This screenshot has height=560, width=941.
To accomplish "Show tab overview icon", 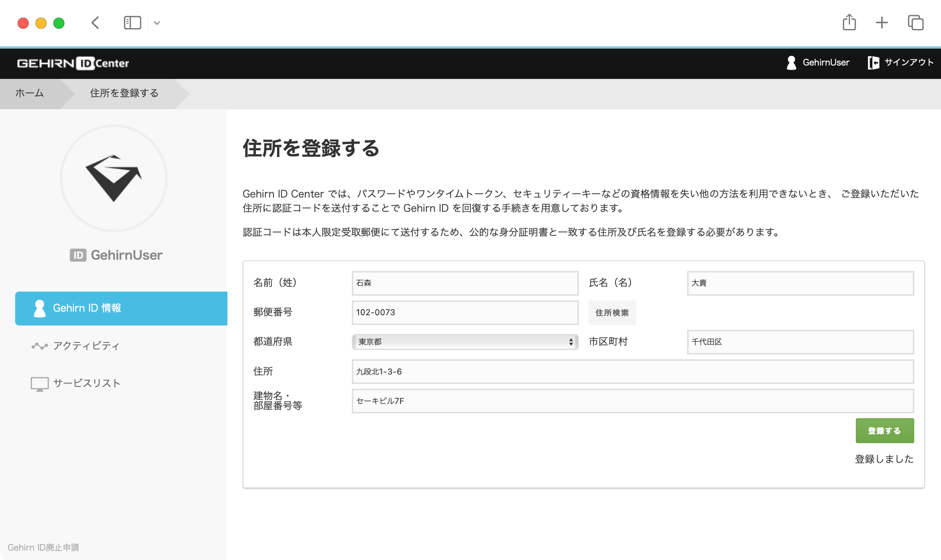I will pos(915,23).
